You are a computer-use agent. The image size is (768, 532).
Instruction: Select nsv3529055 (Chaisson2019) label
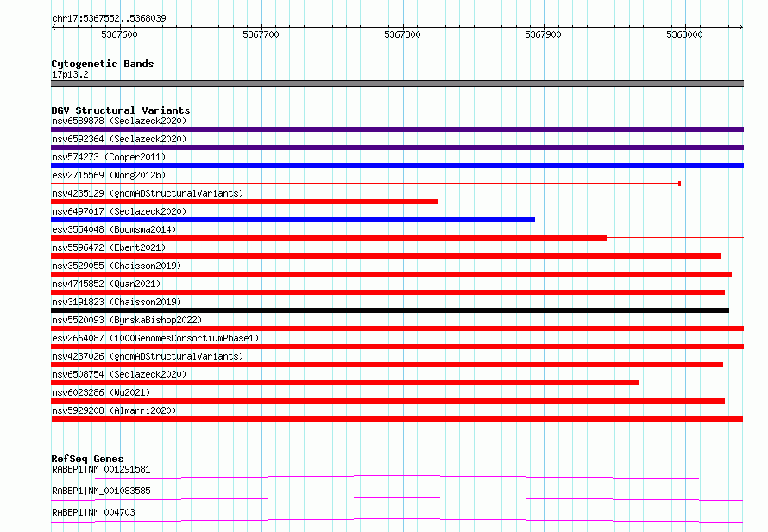pos(116,266)
